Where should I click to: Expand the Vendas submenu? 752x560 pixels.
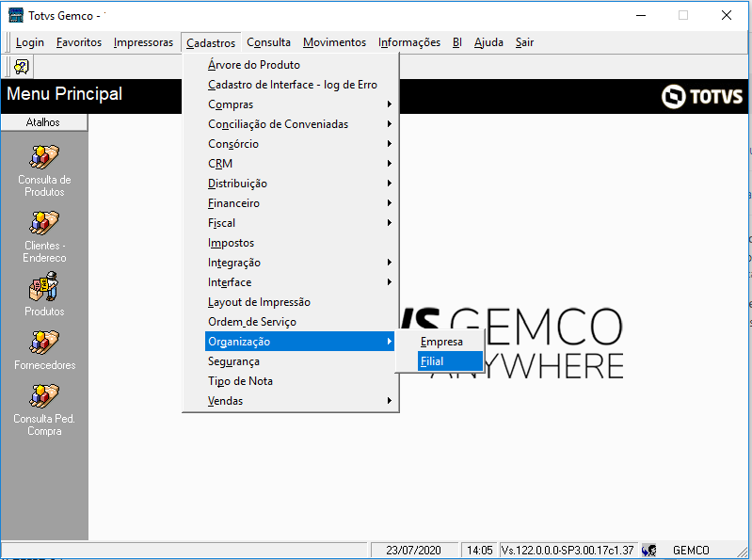pyautogui.click(x=299, y=401)
